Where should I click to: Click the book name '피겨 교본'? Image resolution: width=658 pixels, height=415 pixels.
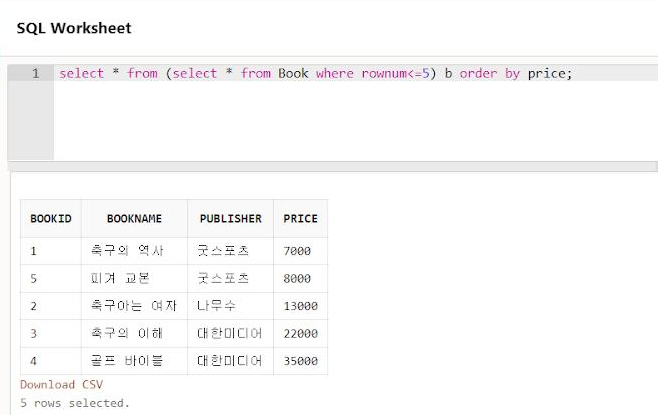(x=120, y=278)
